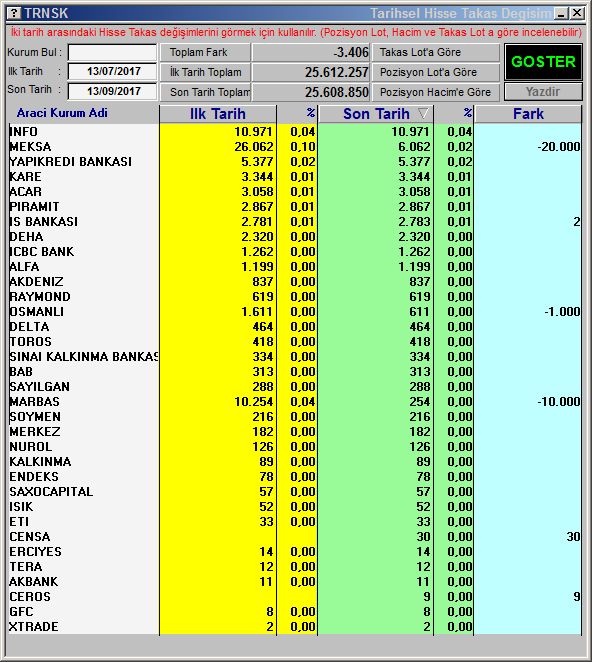Select the AKBANK row

295,581
